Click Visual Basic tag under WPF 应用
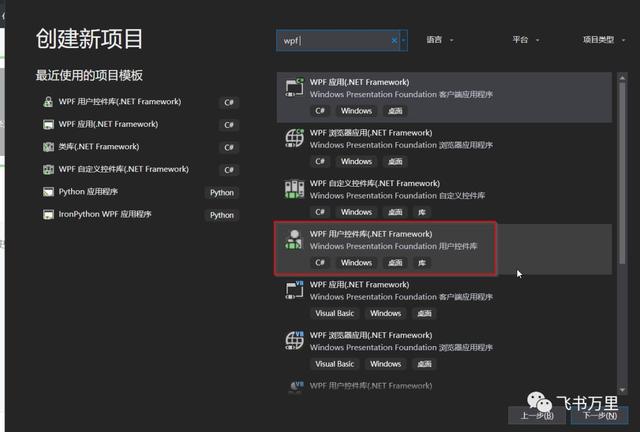640x432 pixels. [334, 313]
